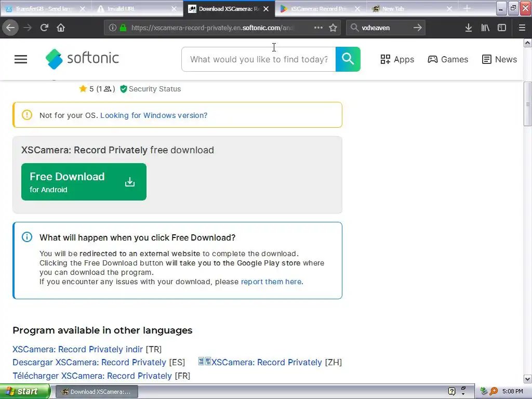532x399 pixels.
Task: Bookmark this page with the star icon
Action: click(x=333, y=28)
